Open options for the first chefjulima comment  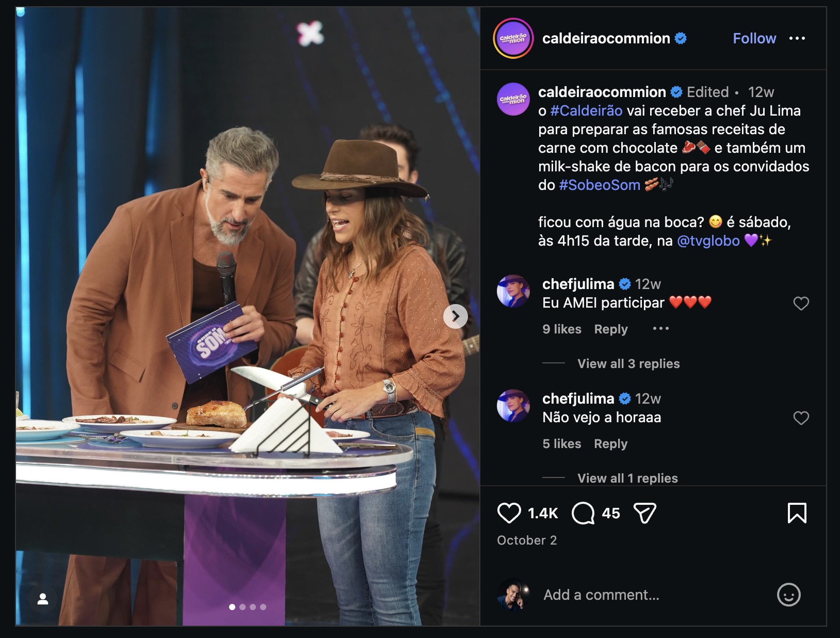(x=660, y=329)
